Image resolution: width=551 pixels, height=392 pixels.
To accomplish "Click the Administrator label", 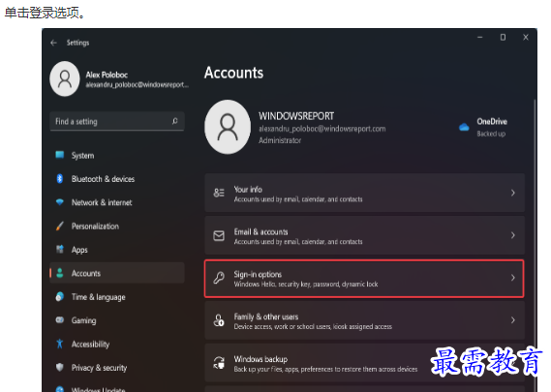I will [280, 140].
